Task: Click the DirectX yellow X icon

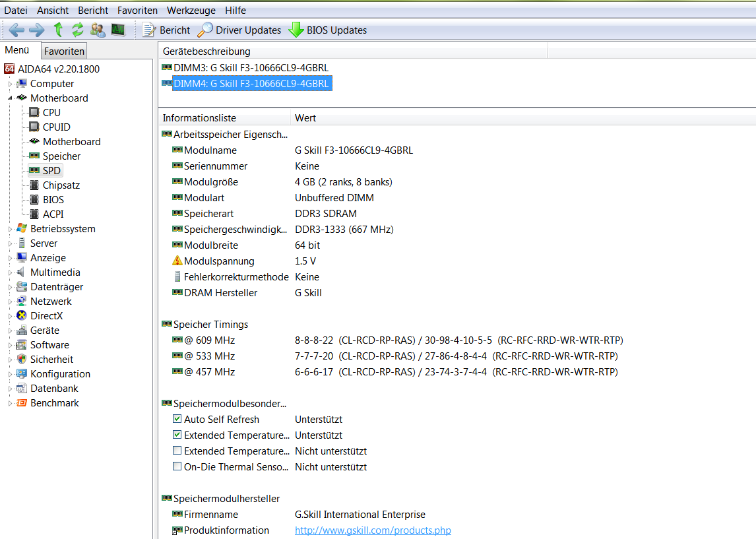Action: click(22, 315)
